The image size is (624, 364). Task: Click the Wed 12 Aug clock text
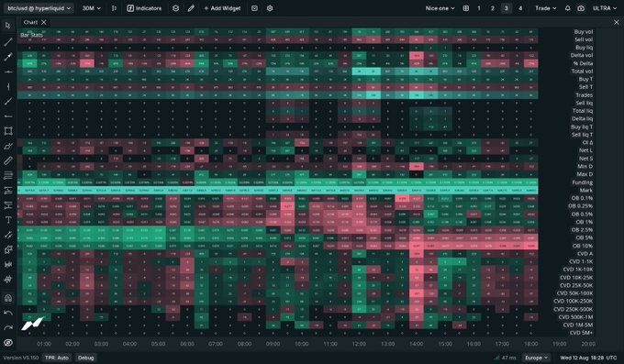tap(588, 358)
